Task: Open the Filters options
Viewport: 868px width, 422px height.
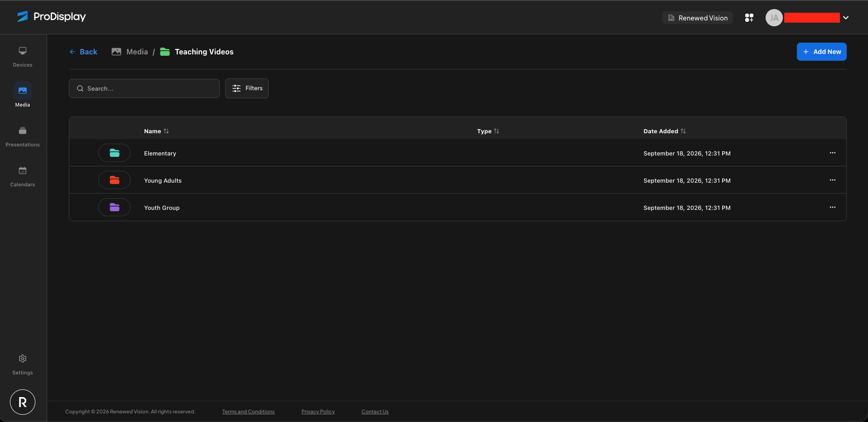Action: click(x=247, y=88)
